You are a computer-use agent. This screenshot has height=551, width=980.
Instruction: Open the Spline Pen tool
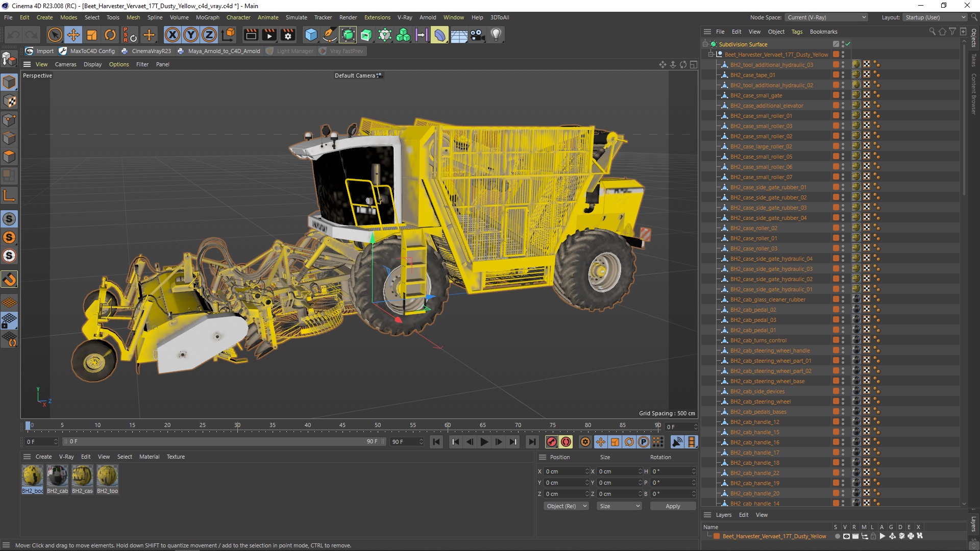[x=330, y=35]
